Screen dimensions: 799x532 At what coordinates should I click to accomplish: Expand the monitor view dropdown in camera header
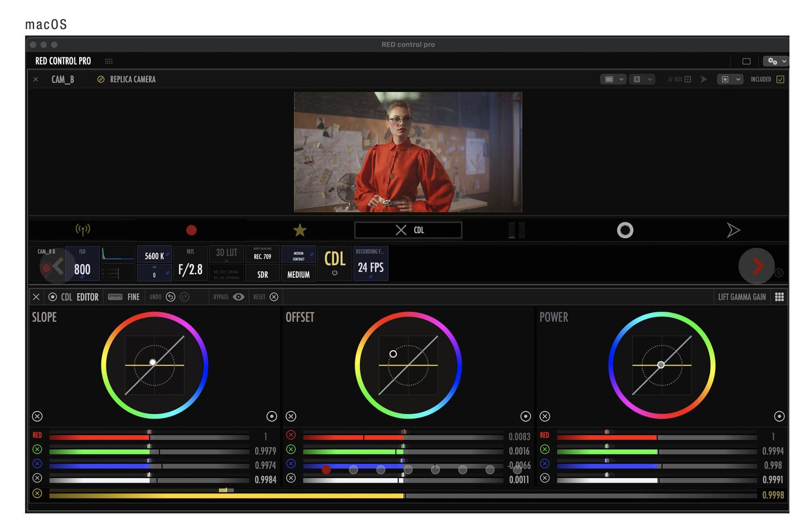613,80
